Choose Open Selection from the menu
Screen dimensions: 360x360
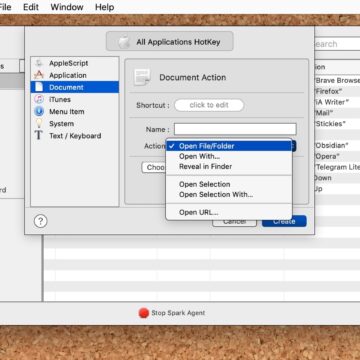pyautogui.click(x=229, y=184)
